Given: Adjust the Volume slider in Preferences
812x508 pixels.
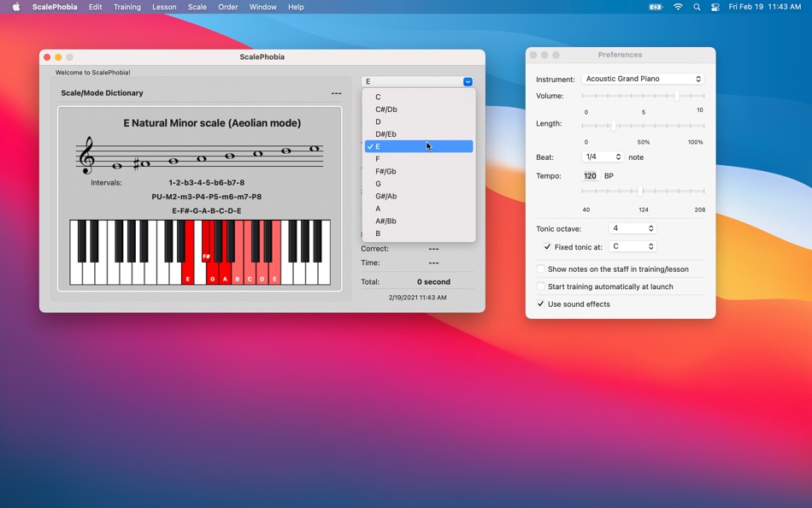Looking at the screenshot, I should (x=676, y=96).
